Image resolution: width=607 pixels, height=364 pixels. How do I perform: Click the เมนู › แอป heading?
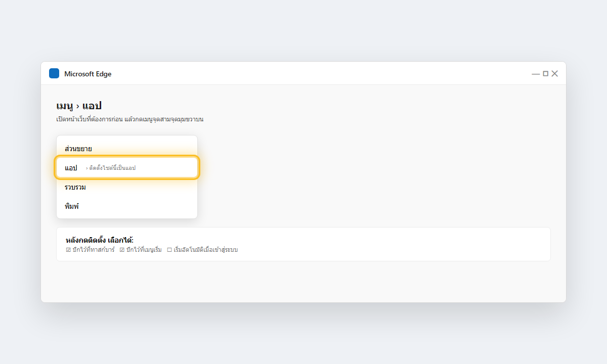(x=79, y=106)
